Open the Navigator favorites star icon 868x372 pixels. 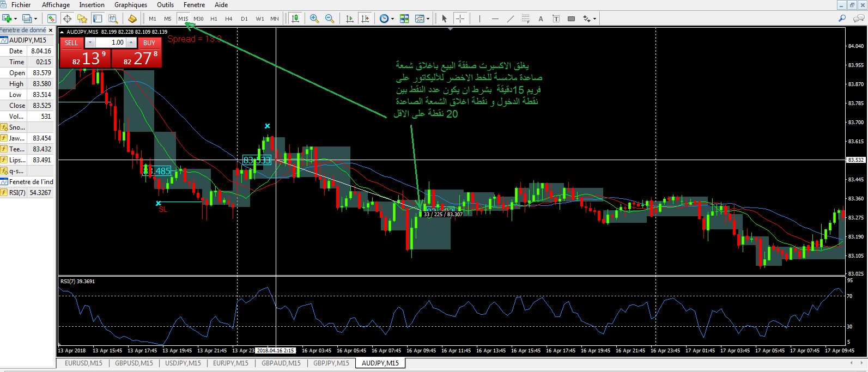point(82,19)
